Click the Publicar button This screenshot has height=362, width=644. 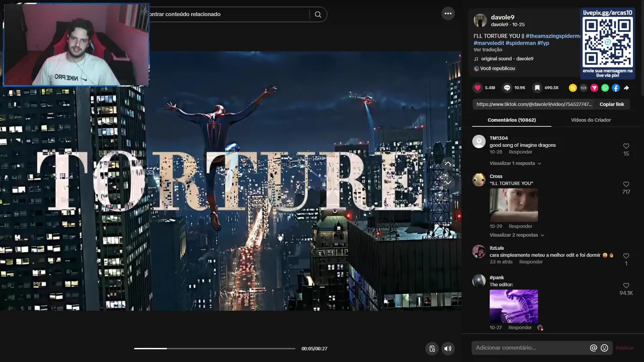point(624,348)
